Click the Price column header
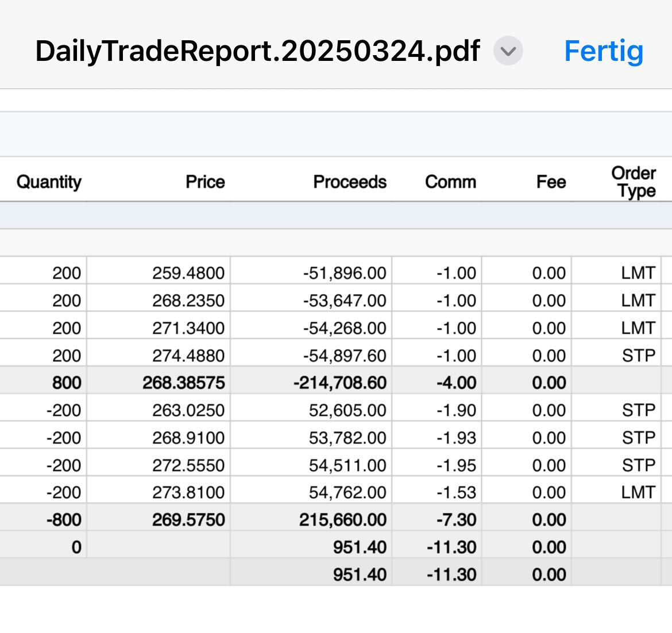Image resolution: width=672 pixels, height=633 pixels. 205,182
